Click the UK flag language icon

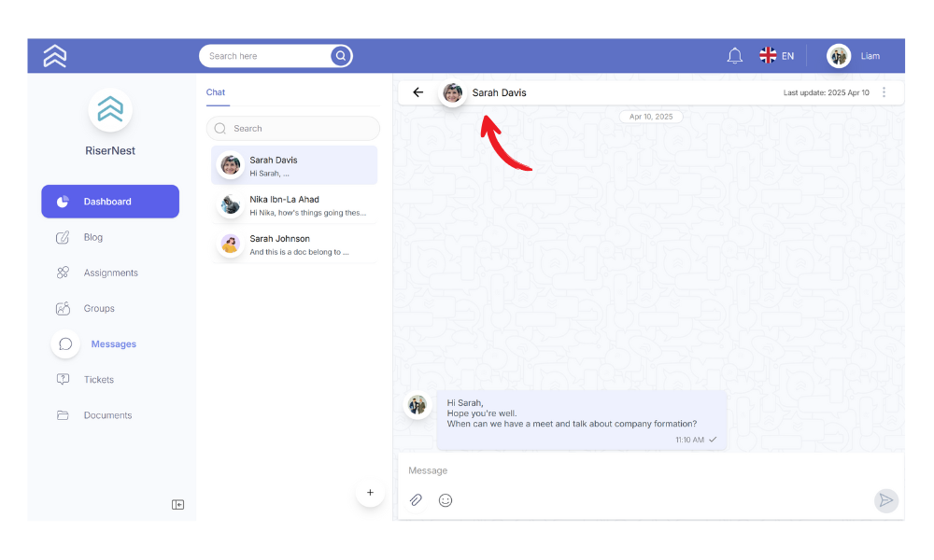[x=768, y=55]
